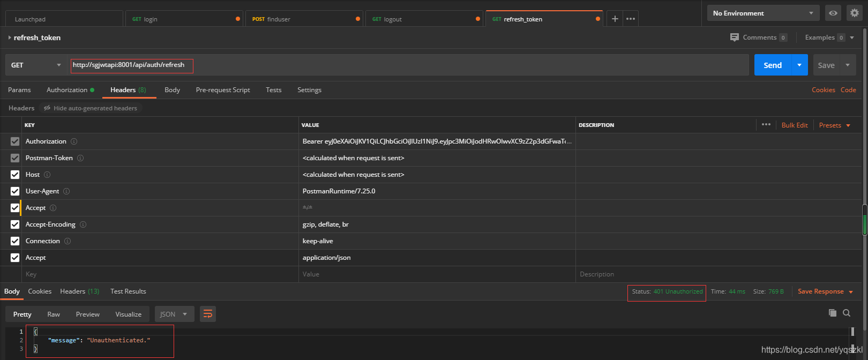The width and height of the screenshot is (868, 360).
Task: Open headers table three-dot column options
Action: point(766,124)
